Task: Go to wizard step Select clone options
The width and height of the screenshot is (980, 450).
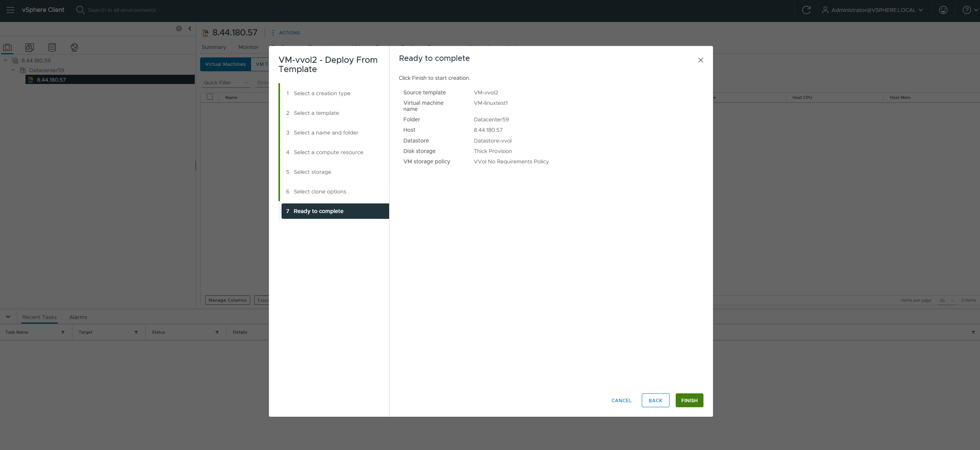Action: 320,191
